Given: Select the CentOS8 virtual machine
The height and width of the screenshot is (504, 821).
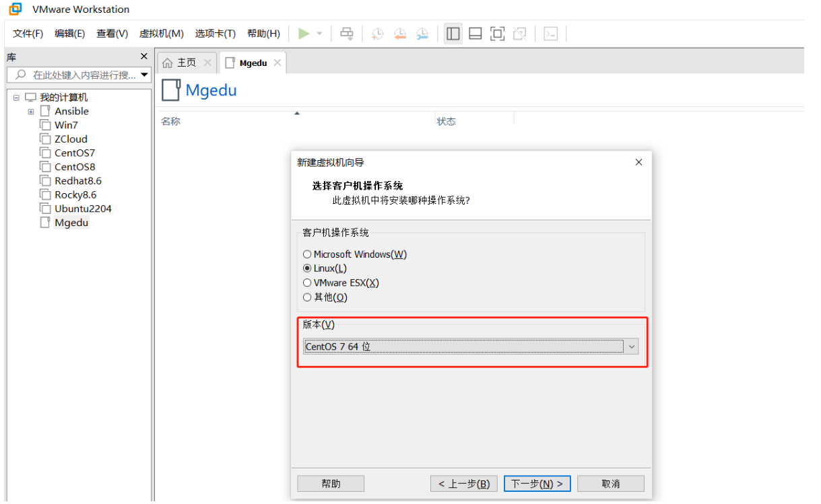Looking at the screenshot, I should (x=75, y=167).
